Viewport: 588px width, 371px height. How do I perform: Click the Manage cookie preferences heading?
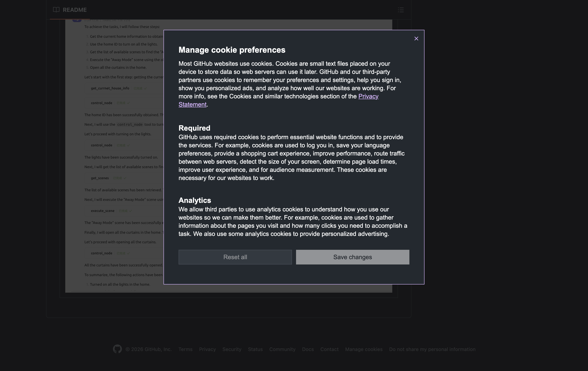[x=232, y=50]
